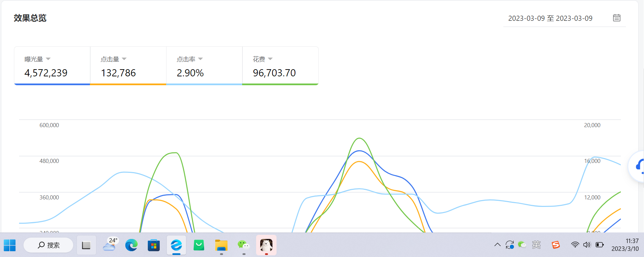The image size is (644, 257).
Task: Open the Windows Start menu
Action: (x=10, y=245)
